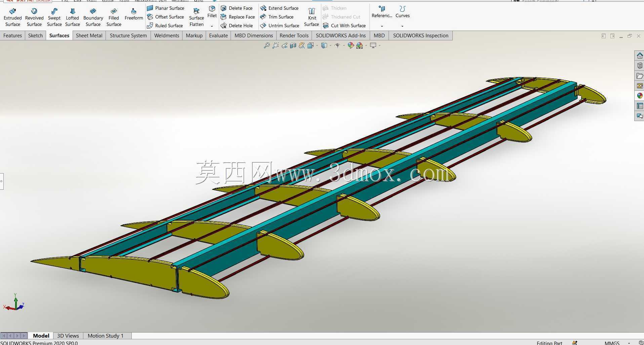Select Offset Surface command

point(166,17)
